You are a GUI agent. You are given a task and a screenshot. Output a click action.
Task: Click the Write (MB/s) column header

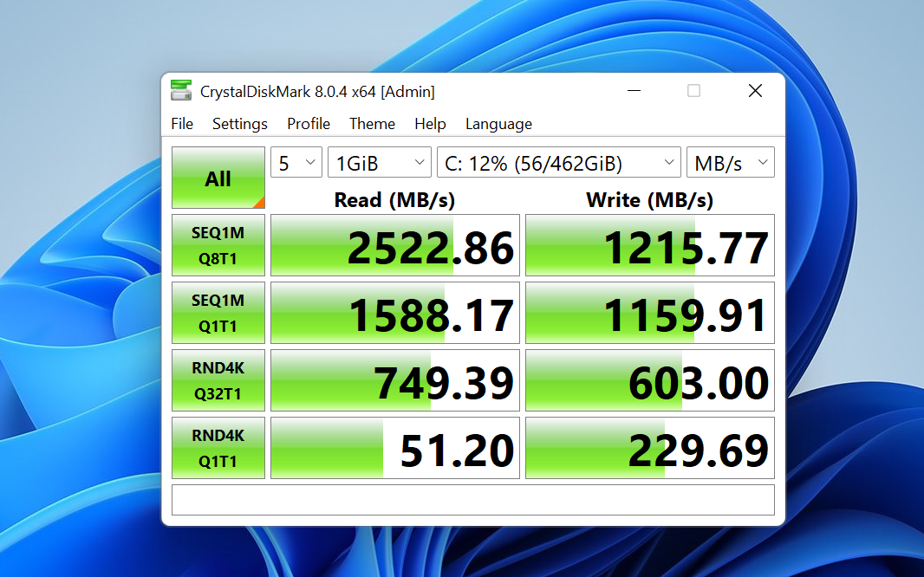coord(649,199)
